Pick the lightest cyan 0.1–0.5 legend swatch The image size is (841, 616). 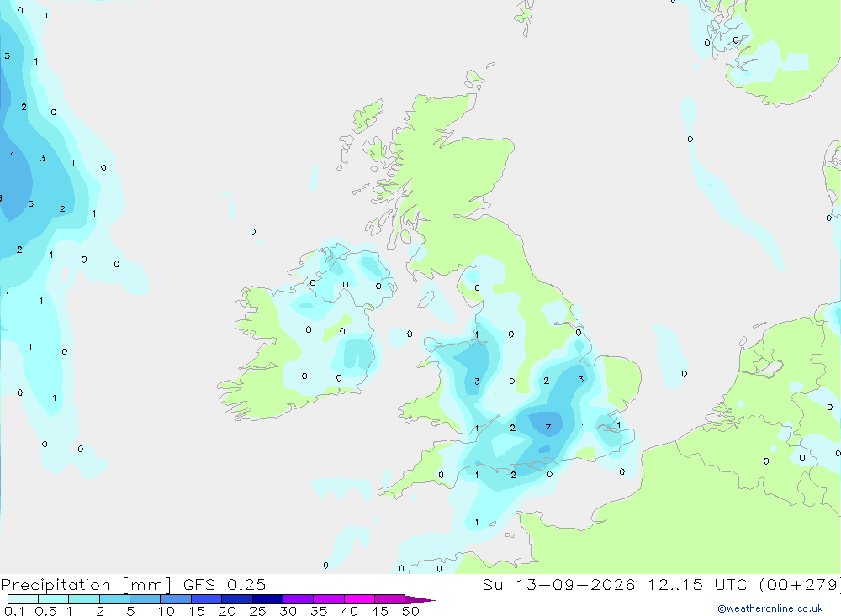click(23, 599)
